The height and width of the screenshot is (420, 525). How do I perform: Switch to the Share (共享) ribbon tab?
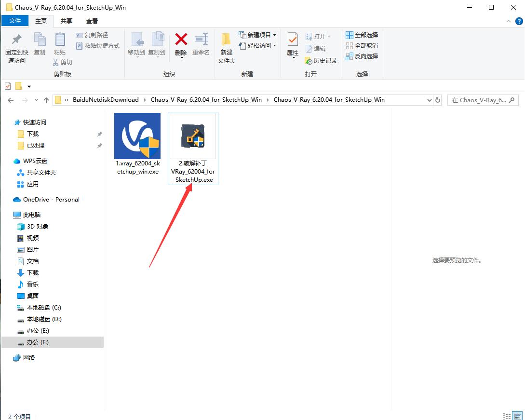[x=67, y=21]
